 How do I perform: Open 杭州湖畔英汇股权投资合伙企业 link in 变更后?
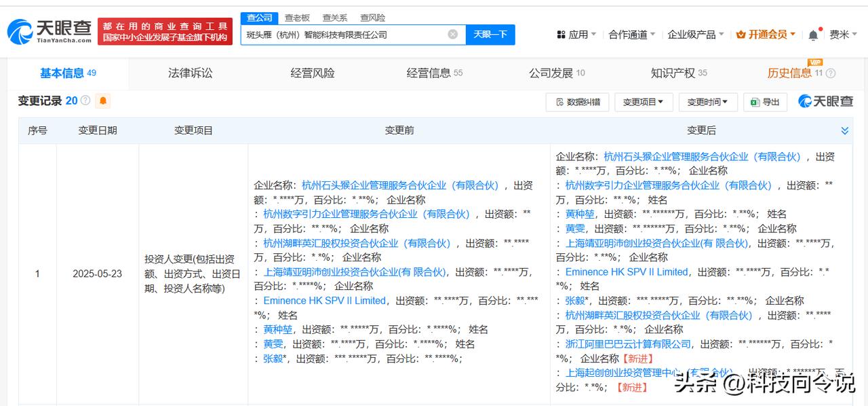pos(659,316)
